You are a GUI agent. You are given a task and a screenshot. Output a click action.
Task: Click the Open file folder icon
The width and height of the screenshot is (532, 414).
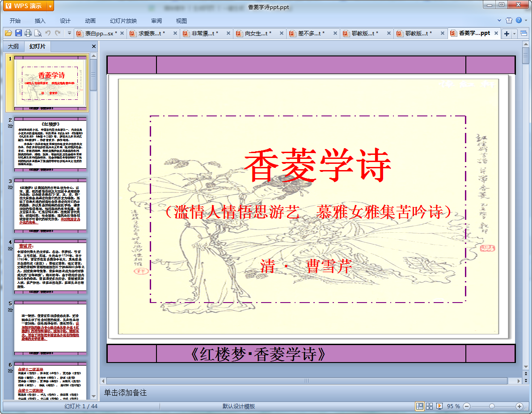click(x=8, y=33)
